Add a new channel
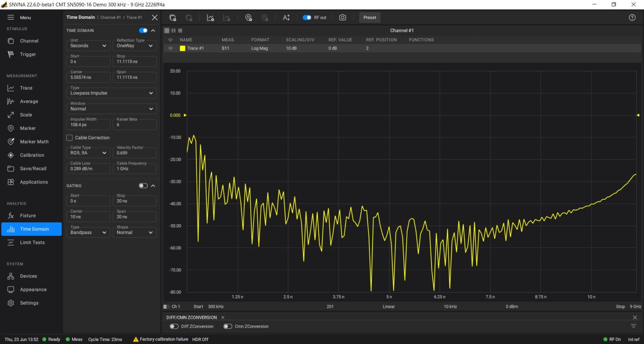Image resolution: width=644 pixels, height=344 pixels. pyautogui.click(x=172, y=17)
